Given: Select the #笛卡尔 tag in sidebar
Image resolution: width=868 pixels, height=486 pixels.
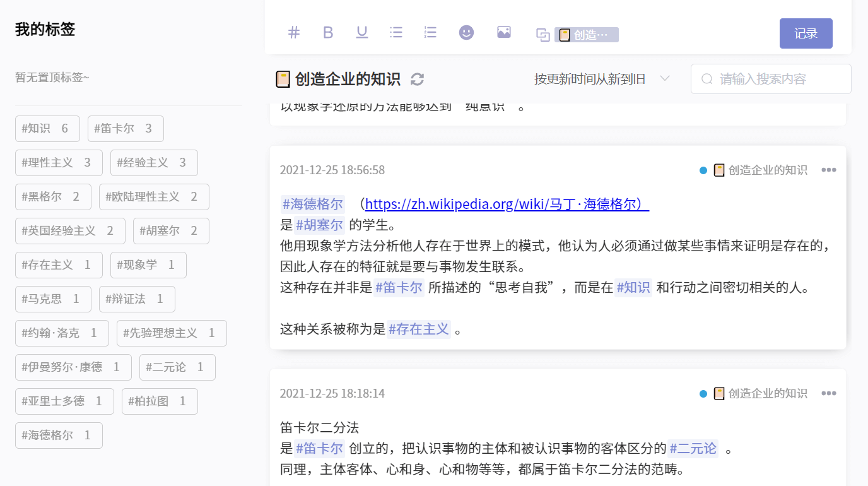Looking at the screenshot, I should 126,129.
